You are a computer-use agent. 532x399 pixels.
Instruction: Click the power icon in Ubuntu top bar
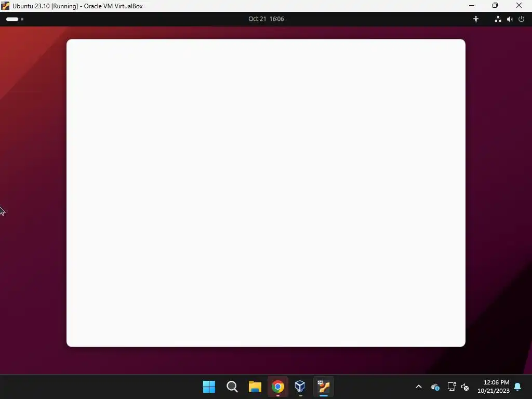tap(522, 19)
